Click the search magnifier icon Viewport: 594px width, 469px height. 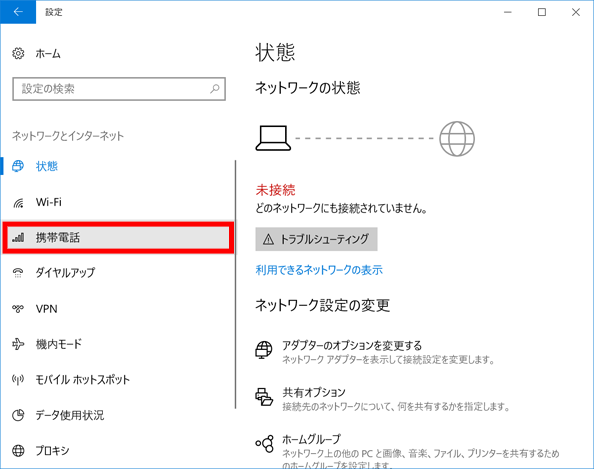tap(215, 89)
